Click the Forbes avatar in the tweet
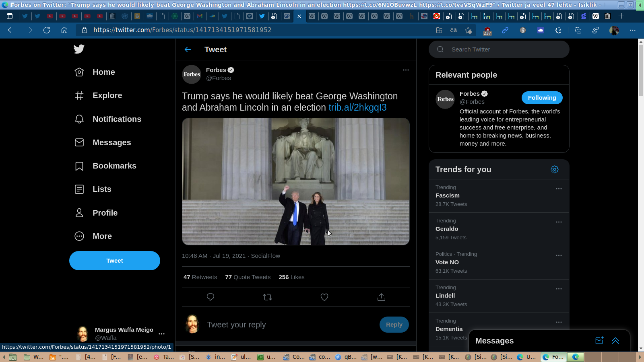The image size is (644, 362). point(192,74)
